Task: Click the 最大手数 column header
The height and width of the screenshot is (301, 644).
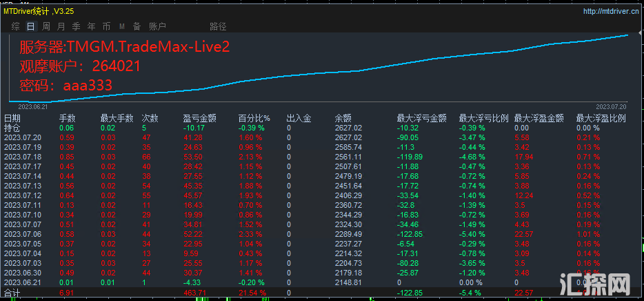Action: pyautogui.click(x=117, y=119)
